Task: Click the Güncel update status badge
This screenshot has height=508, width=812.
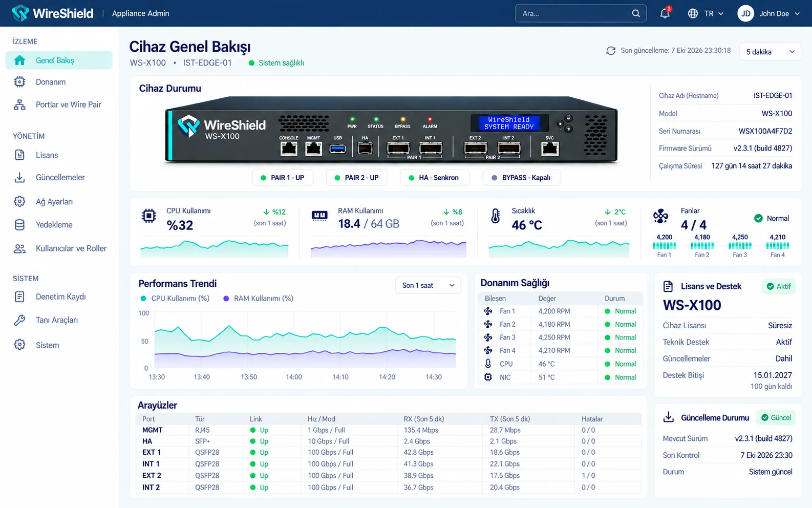Action: [776, 417]
